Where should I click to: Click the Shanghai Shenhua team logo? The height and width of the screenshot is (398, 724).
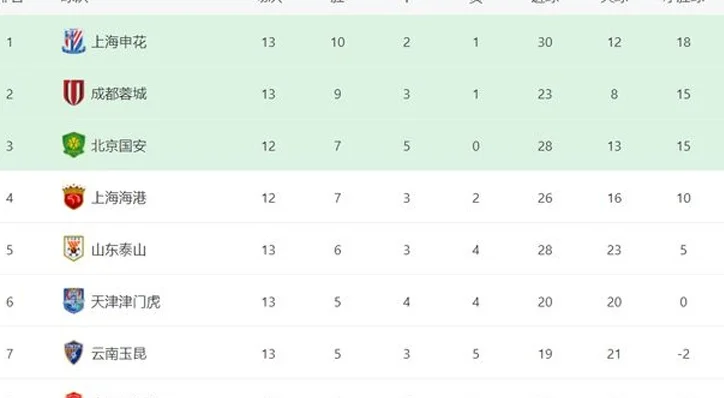click(x=73, y=42)
